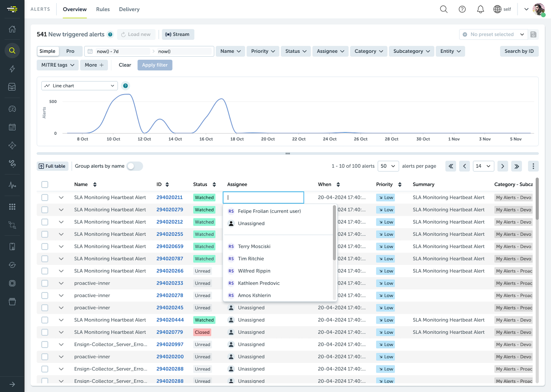Click the Apply filter button

[155, 65]
